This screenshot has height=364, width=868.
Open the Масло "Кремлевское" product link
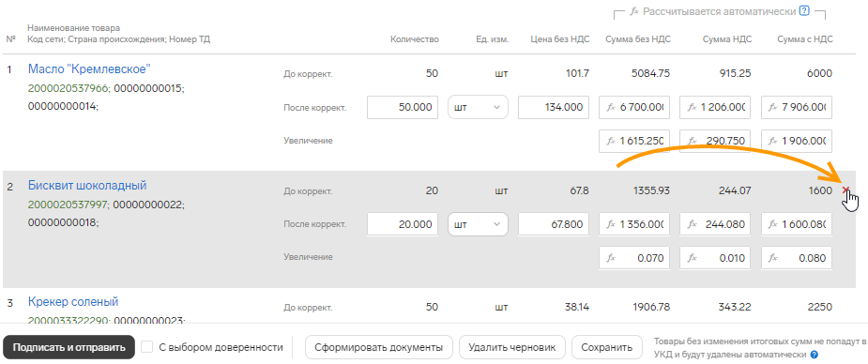point(90,69)
